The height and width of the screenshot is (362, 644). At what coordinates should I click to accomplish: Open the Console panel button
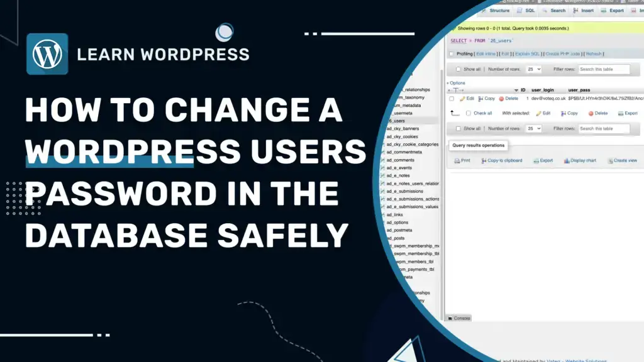click(458, 318)
